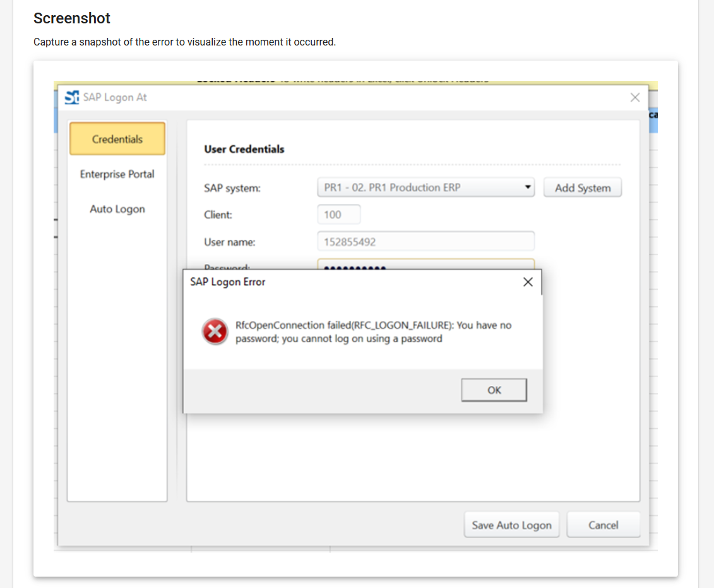Viewport: 714px width, 588px height.
Task: Click the red error X icon
Action: pos(215,332)
